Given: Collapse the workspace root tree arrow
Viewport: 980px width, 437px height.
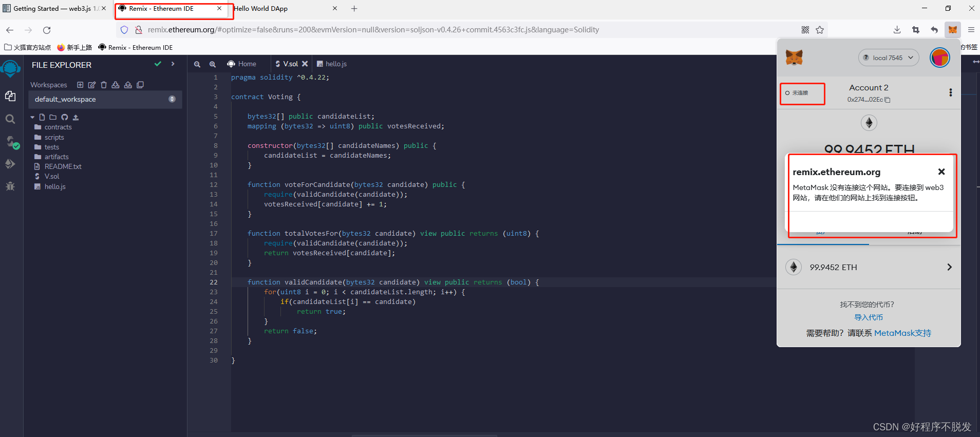Looking at the screenshot, I should (x=32, y=118).
